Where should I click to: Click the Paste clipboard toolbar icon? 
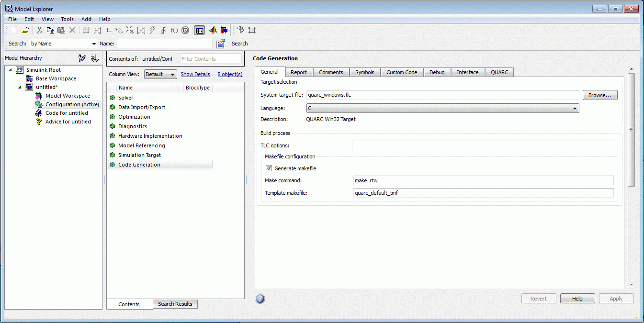coord(61,30)
